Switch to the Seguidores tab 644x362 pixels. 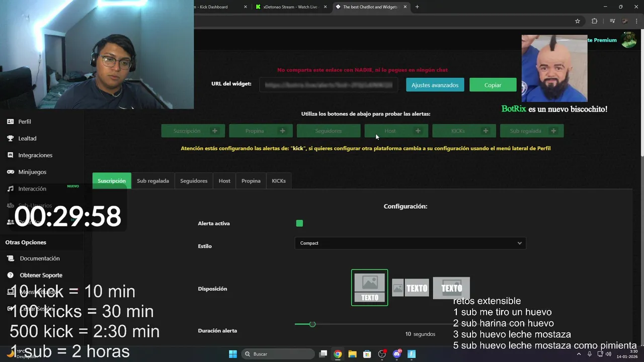(x=194, y=181)
